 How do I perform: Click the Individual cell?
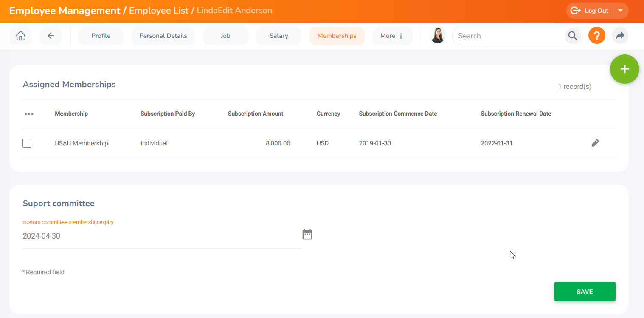point(154,143)
